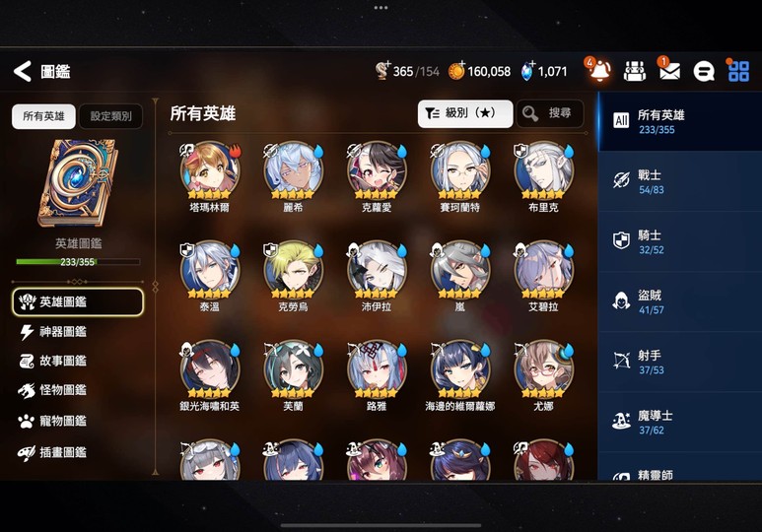Click the blue crystal skystone icon
Image resolution: width=762 pixels, height=532 pixels.
pyautogui.click(x=526, y=71)
